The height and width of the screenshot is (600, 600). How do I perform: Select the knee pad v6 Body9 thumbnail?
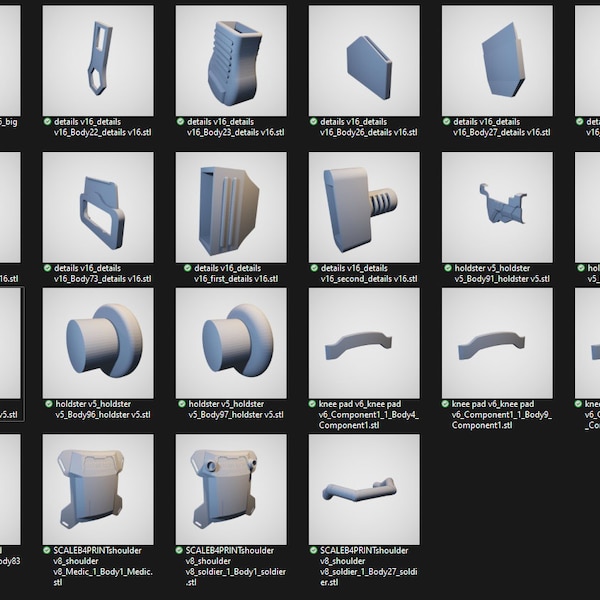[x=497, y=343]
